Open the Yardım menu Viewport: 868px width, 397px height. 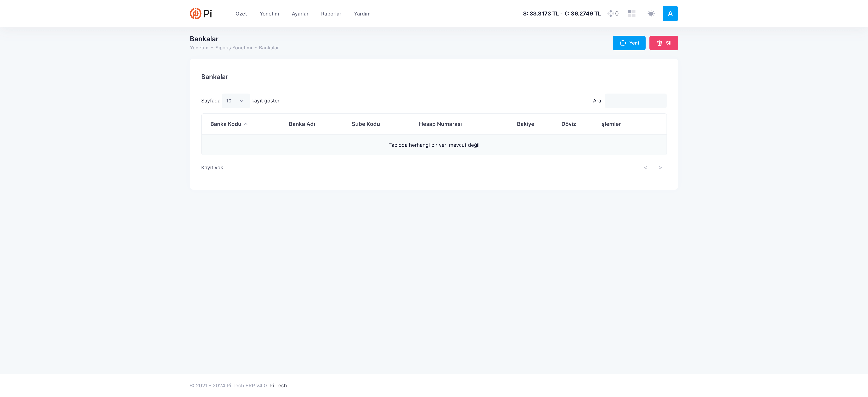tap(362, 14)
